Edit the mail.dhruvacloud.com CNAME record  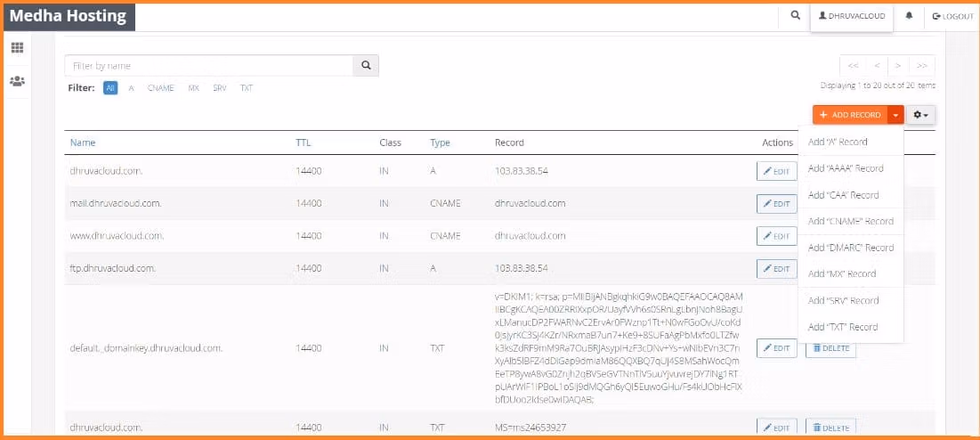pyautogui.click(x=776, y=203)
